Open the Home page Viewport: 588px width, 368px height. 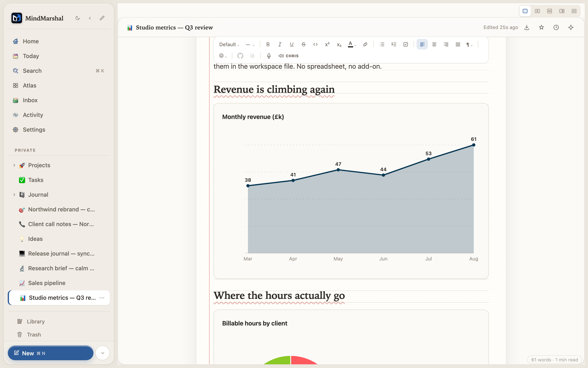tap(59, 41)
